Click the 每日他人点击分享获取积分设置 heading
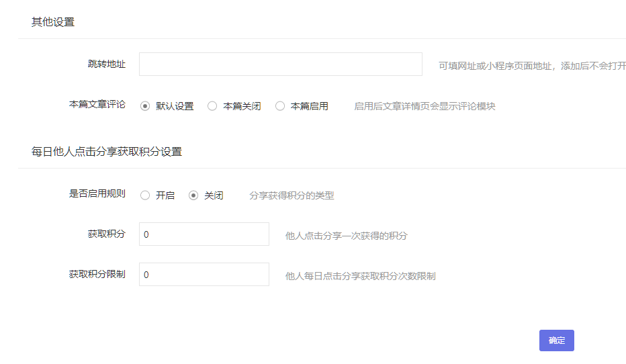This screenshot has width=626, height=364. click(107, 152)
